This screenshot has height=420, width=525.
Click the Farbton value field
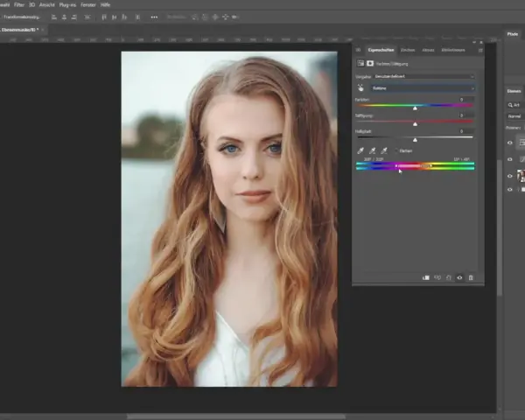466,100
